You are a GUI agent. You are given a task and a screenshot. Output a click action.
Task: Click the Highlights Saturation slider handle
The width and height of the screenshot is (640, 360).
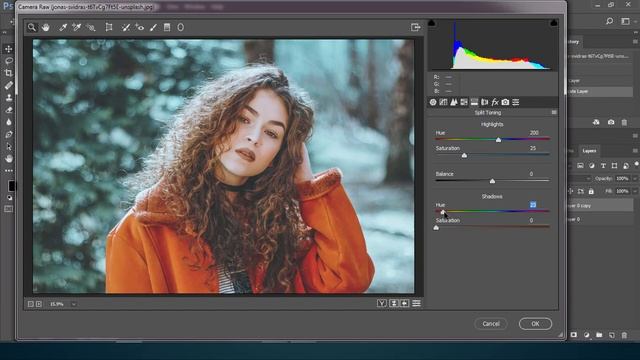coord(464,156)
